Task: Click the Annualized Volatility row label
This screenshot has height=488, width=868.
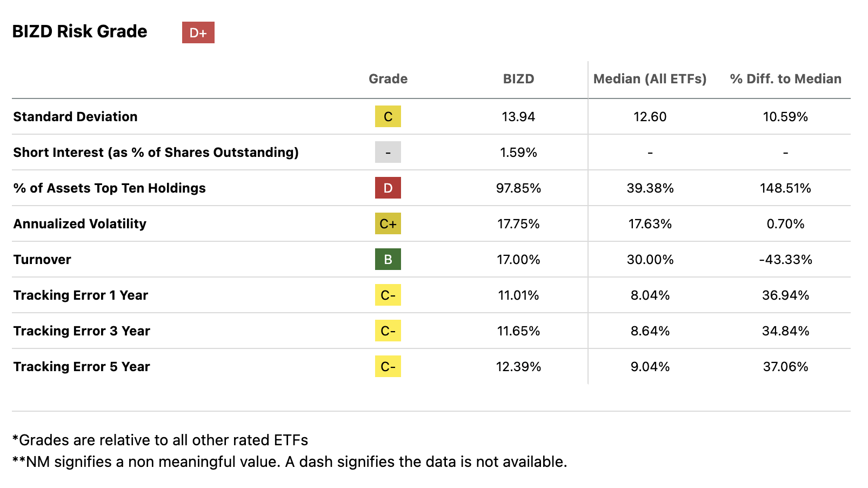Action: tap(79, 224)
